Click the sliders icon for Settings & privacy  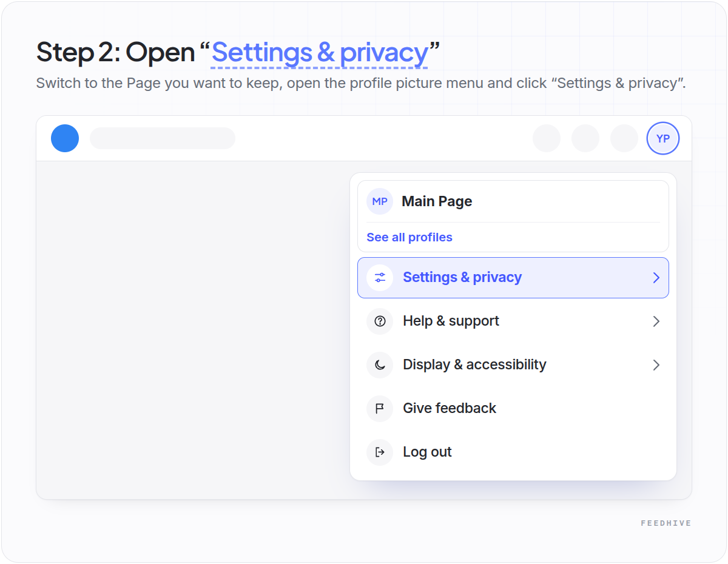(x=380, y=277)
